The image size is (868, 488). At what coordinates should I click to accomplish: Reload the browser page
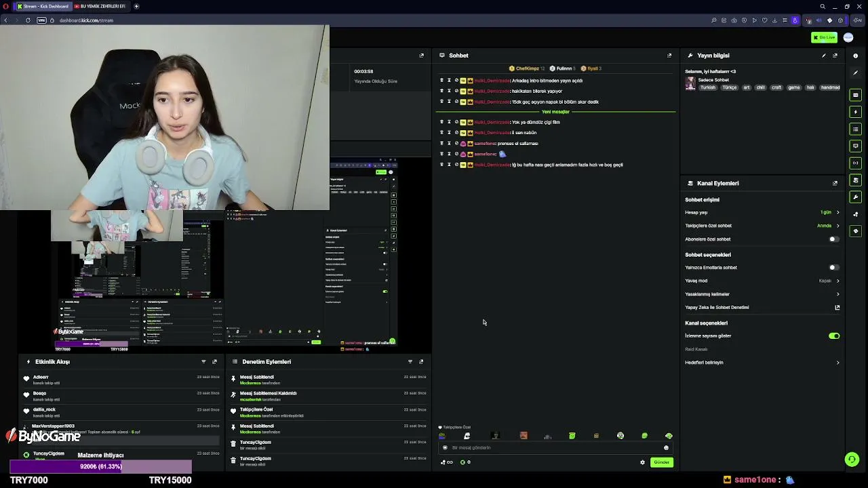click(28, 20)
